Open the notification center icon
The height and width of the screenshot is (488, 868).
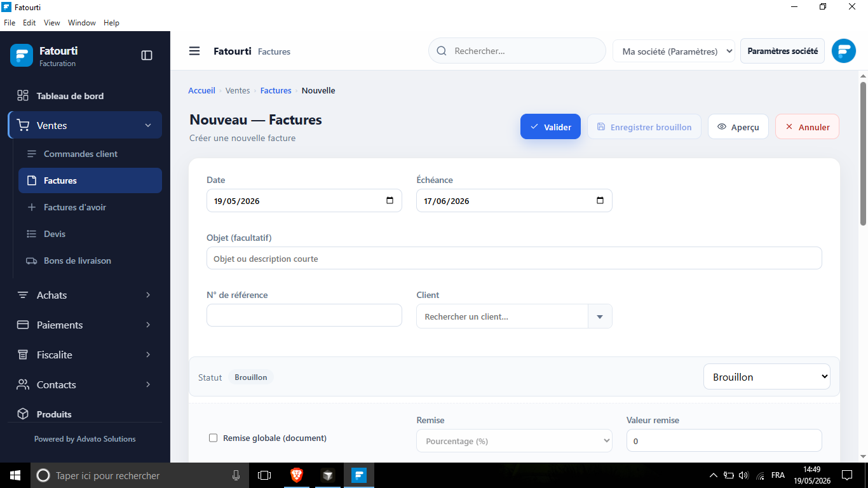click(846, 475)
